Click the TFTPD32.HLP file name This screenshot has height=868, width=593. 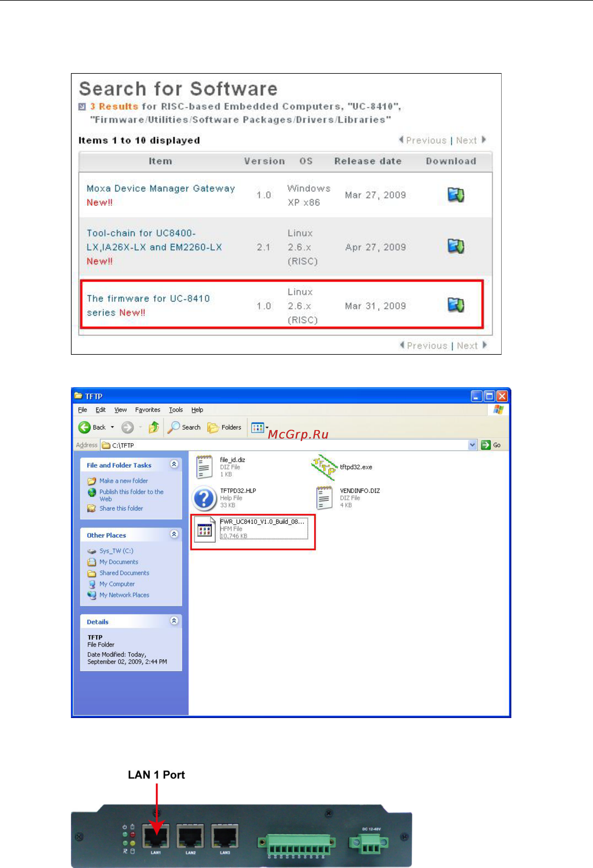point(238,491)
